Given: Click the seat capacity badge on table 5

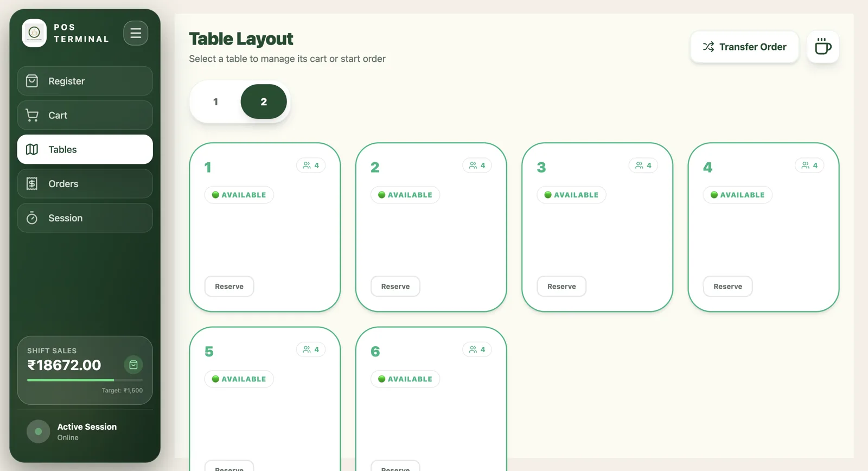Looking at the screenshot, I should 311,349.
